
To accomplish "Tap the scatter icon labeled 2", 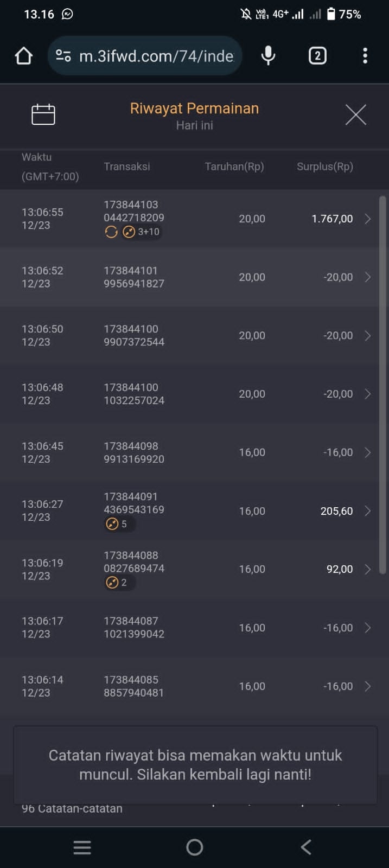I will tap(112, 583).
